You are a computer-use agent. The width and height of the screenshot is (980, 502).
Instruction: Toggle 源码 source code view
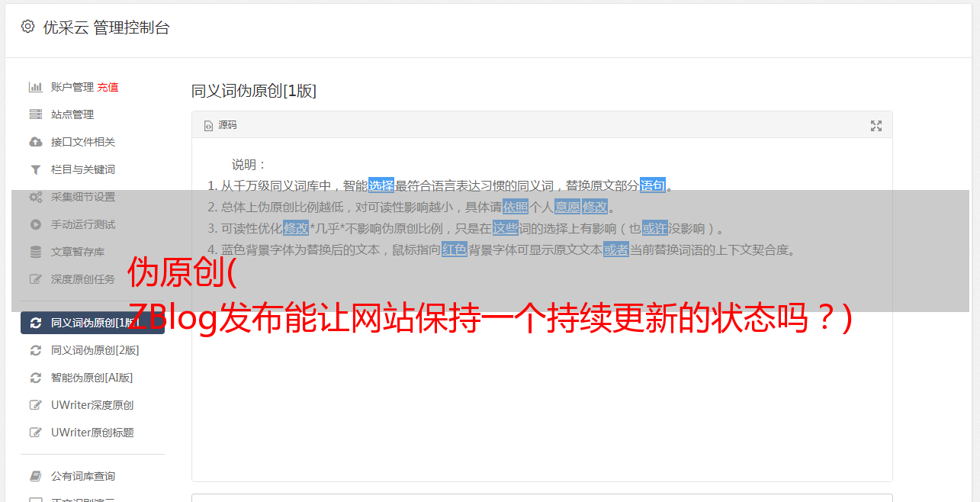[x=220, y=125]
